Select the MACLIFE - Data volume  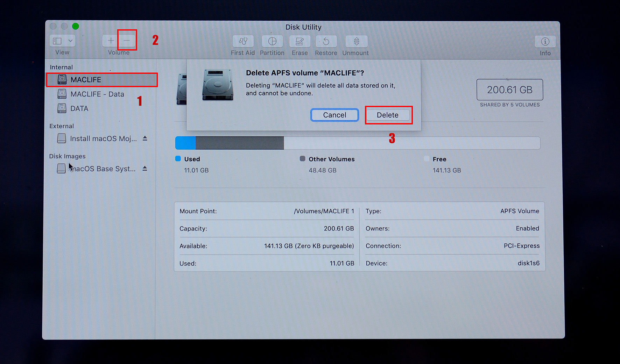(x=97, y=94)
